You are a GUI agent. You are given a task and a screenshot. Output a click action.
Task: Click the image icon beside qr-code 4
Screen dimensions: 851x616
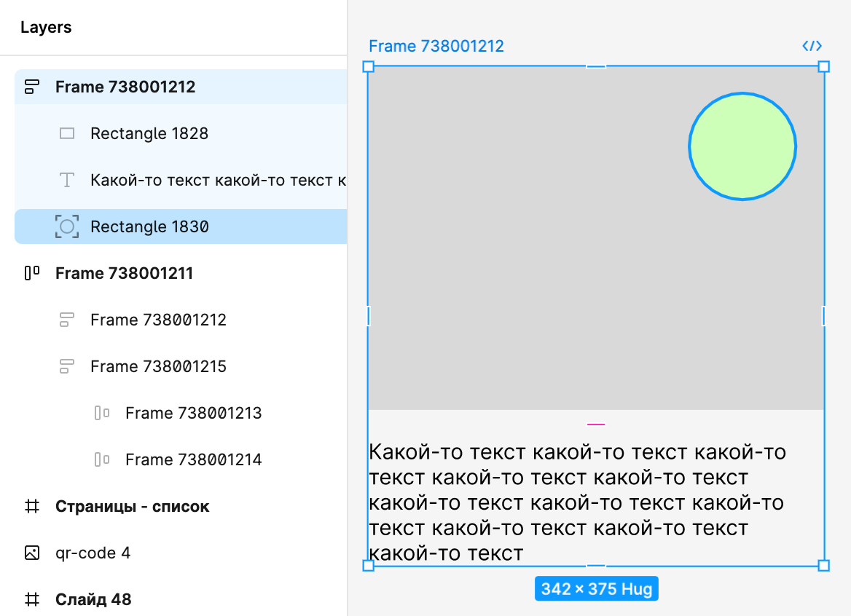[x=32, y=553]
